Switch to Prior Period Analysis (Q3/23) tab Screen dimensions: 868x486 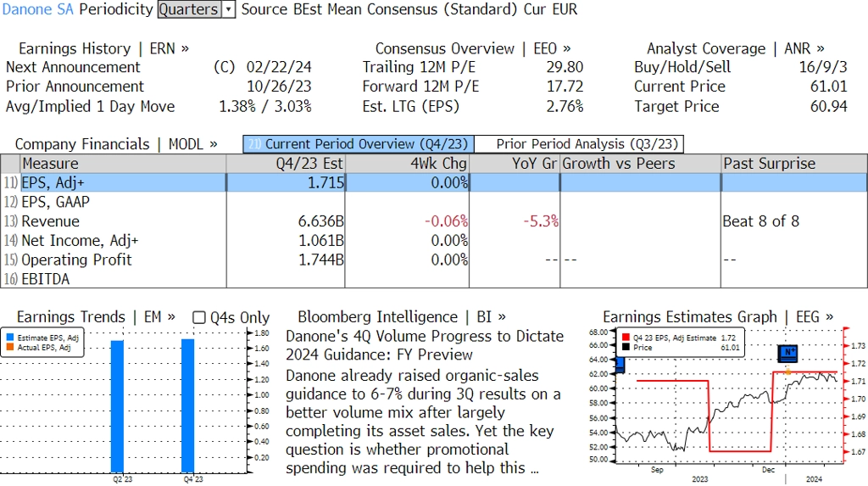(x=580, y=144)
